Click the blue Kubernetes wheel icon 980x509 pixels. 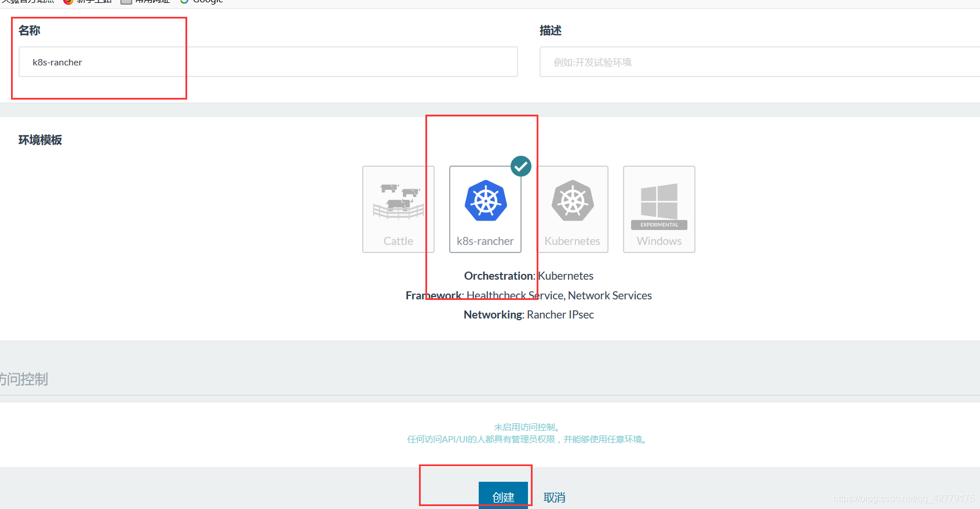pyautogui.click(x=486, y=201)
